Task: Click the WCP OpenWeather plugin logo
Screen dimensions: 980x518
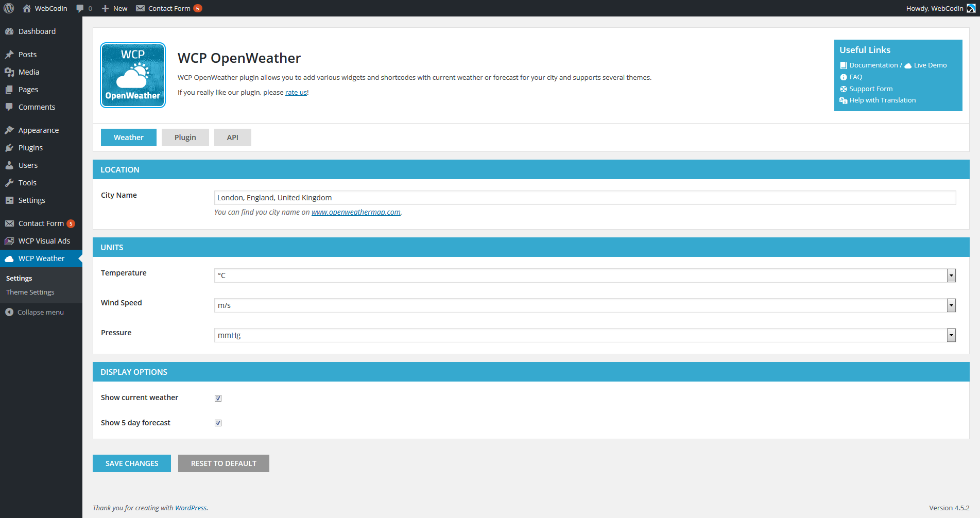Action: click(133, 75)
